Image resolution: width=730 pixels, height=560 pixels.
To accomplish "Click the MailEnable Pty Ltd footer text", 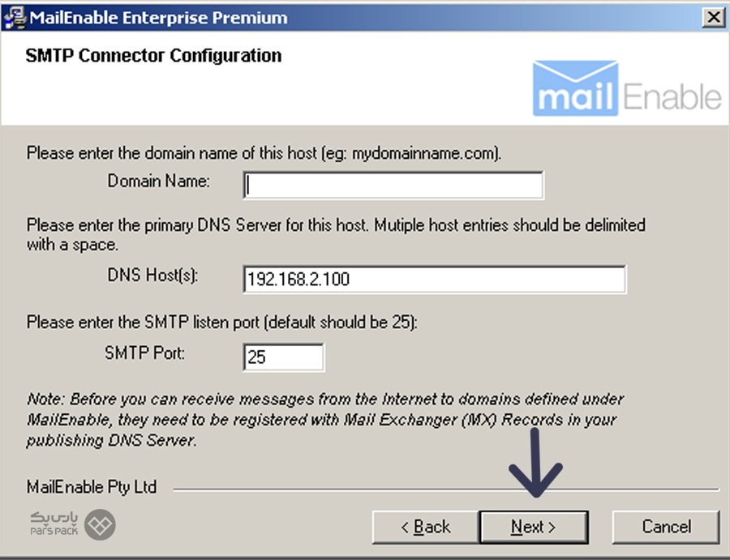I will [92, 487].
